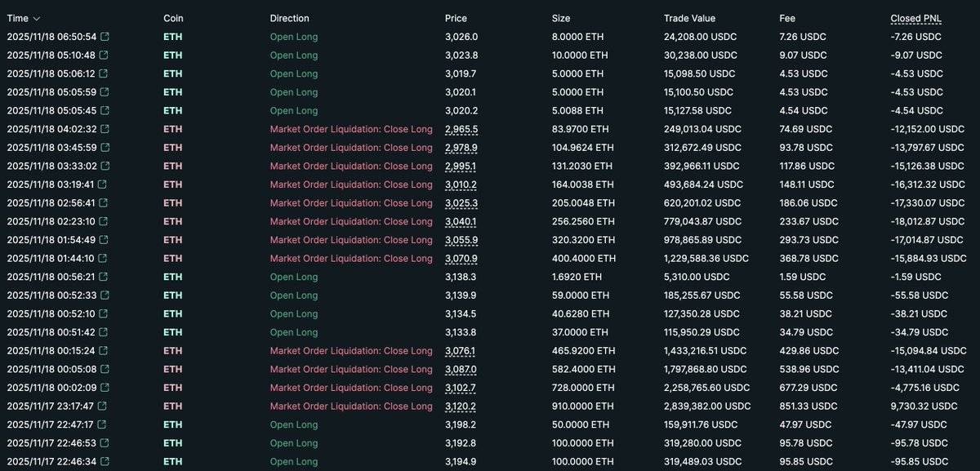
Task: Click the Closed PNL column header
Action: [x=915, y=18]
